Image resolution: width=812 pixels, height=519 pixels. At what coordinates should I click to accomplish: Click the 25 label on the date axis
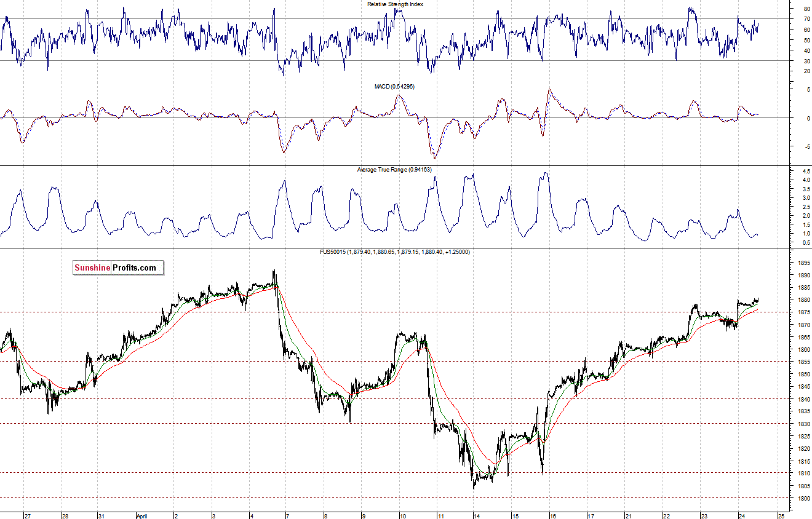[x=781, y=516]
